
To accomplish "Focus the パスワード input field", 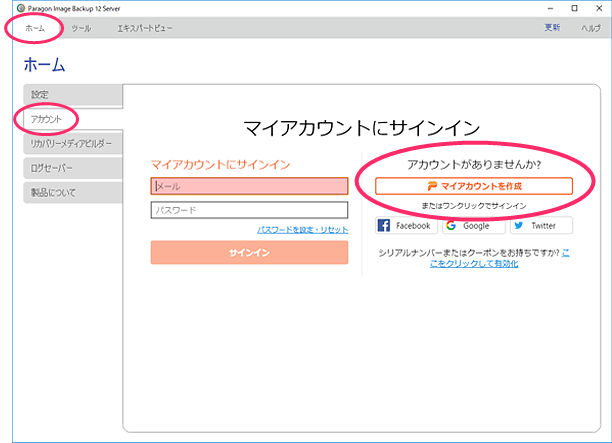I will (249, 210).
